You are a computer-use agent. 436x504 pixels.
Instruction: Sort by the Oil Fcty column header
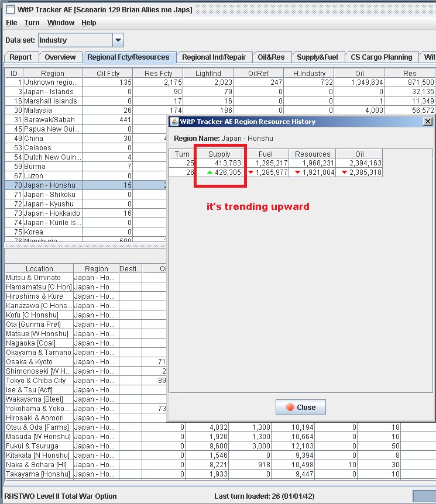(108, 73)
